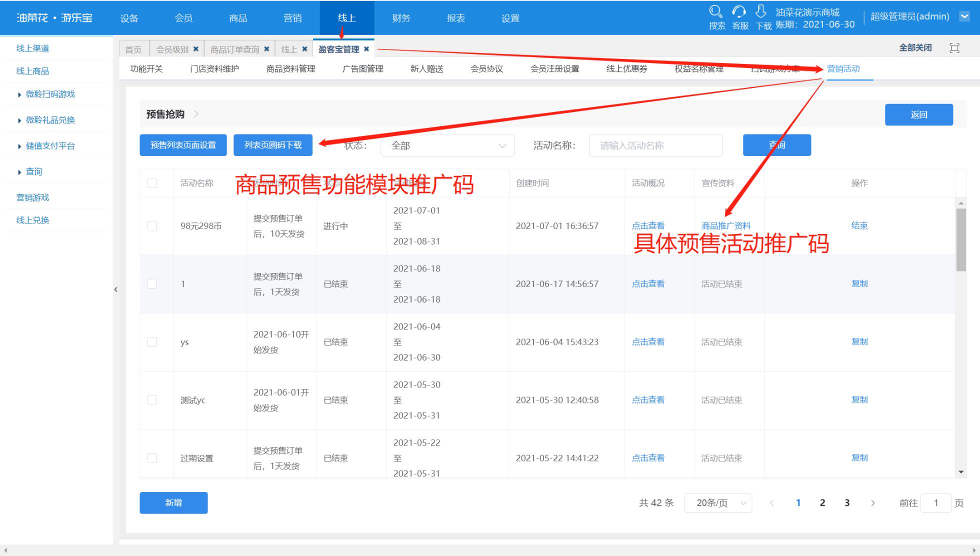Click the 查询 search button
The width and height of the screenshot is (980, 556).
(777, 145)
